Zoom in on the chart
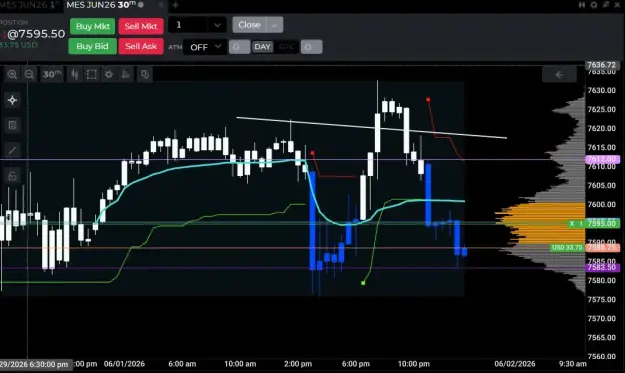The height and width of the screenshot is (373, 625). [12, 75]
